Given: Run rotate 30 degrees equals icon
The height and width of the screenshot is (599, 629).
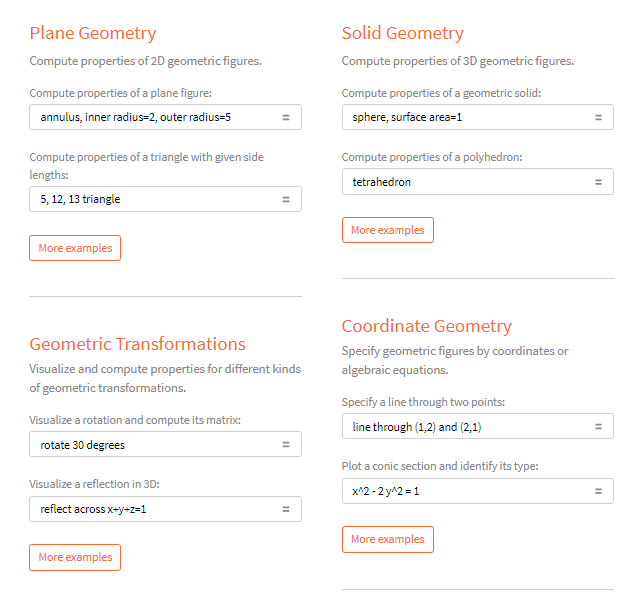Looking at the screenshot, I should [x=286, y=444].
